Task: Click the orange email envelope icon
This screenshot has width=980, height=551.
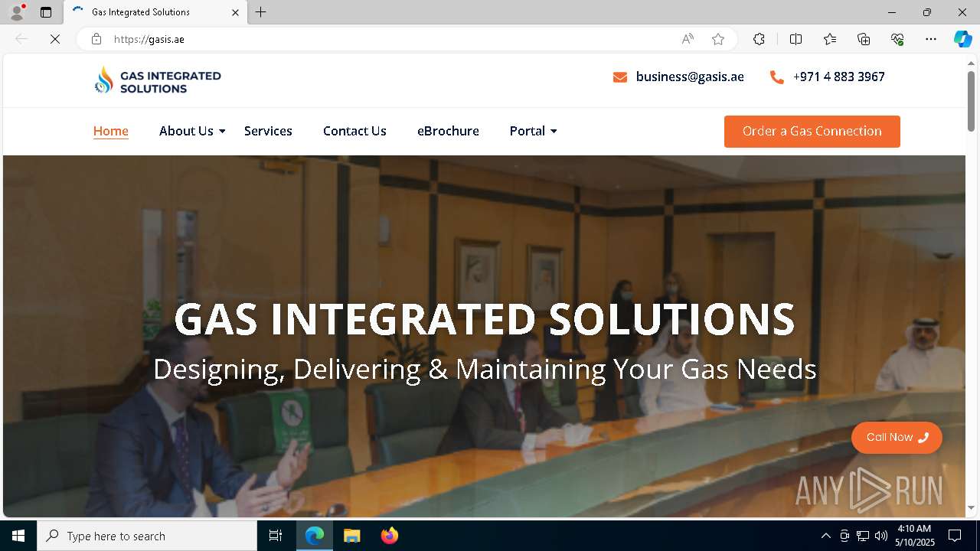Action: (620, 77)
